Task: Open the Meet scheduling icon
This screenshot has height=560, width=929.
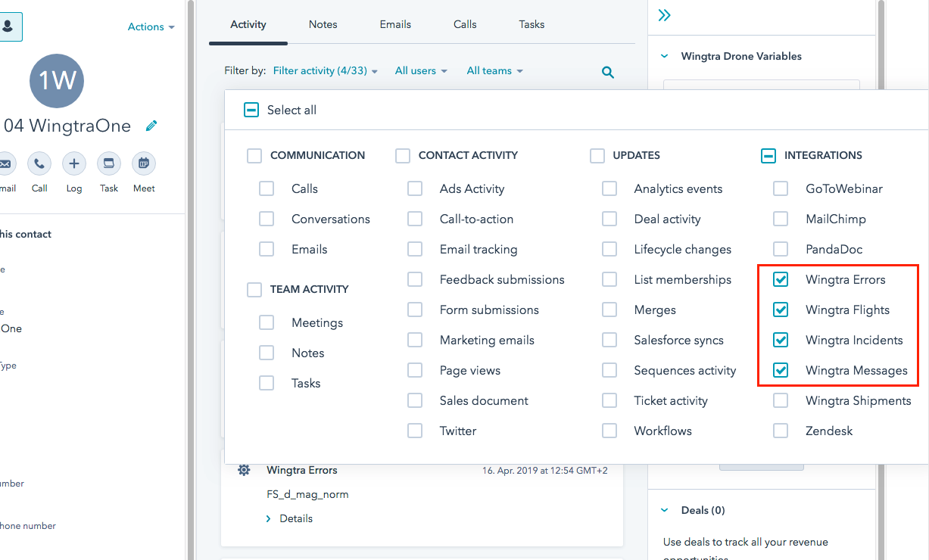Action: 143,163
